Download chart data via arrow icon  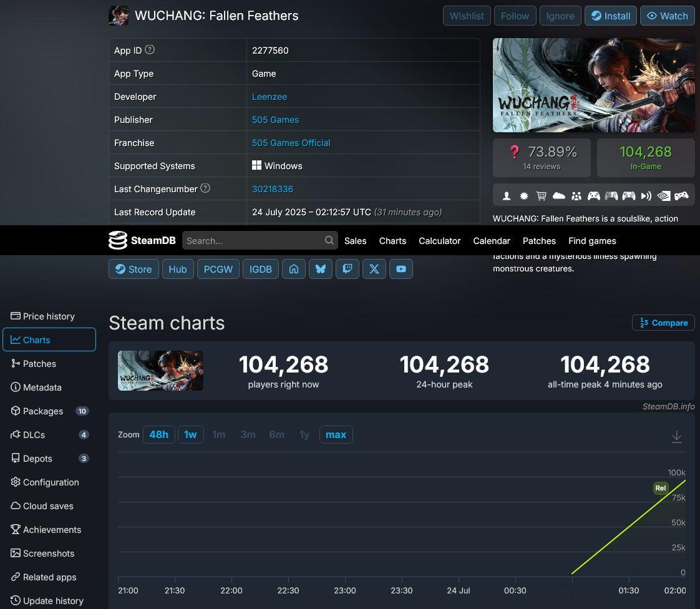pyautogui.click(x=676, y=436)
